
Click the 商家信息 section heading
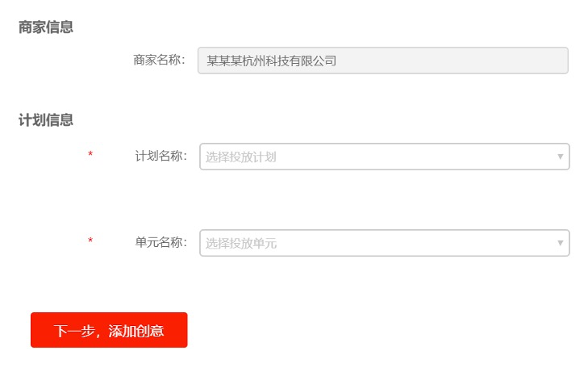(46, 27)
